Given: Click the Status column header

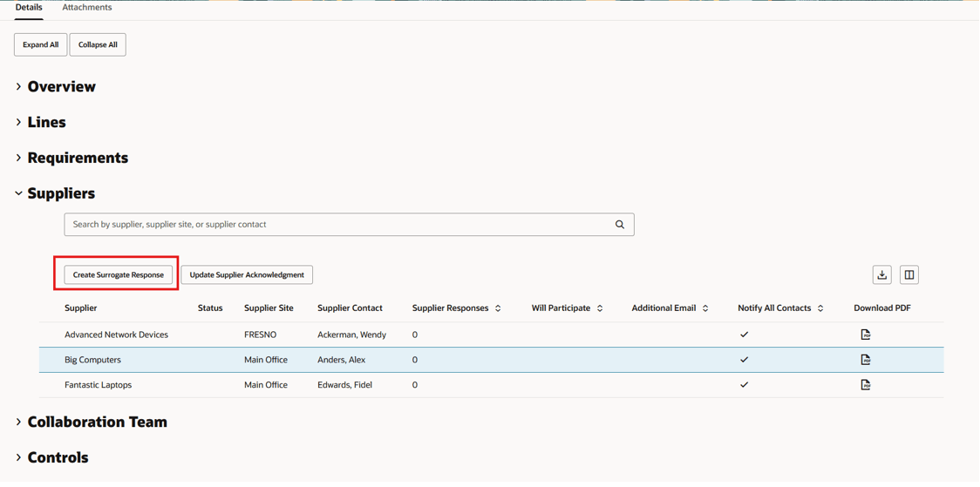Looking at the screenshot, I should [210, 308].
